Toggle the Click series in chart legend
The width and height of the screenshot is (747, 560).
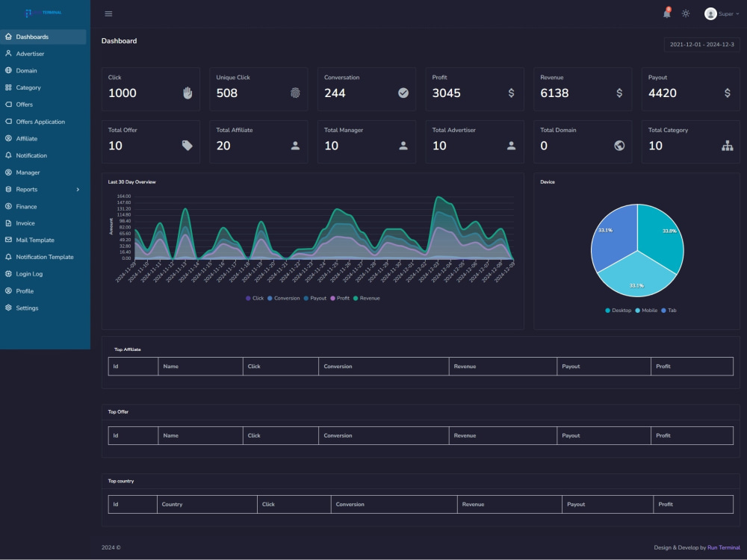point(255,298)
